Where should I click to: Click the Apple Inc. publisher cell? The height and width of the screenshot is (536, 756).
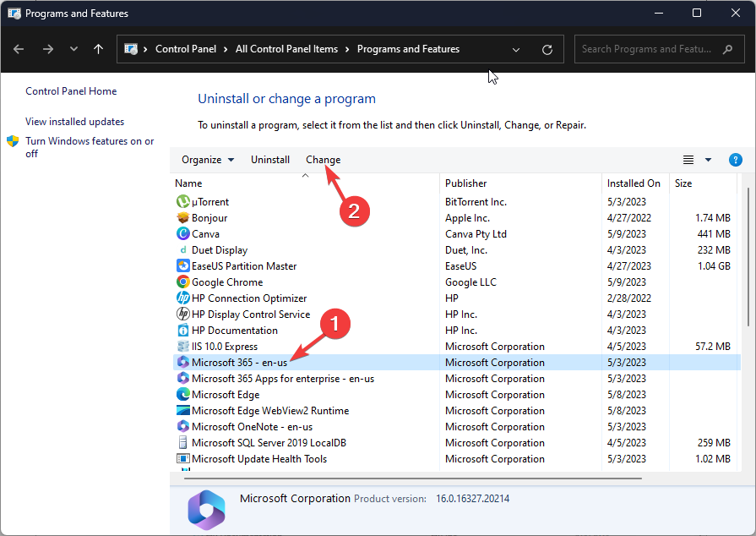(x=467, y=218)
